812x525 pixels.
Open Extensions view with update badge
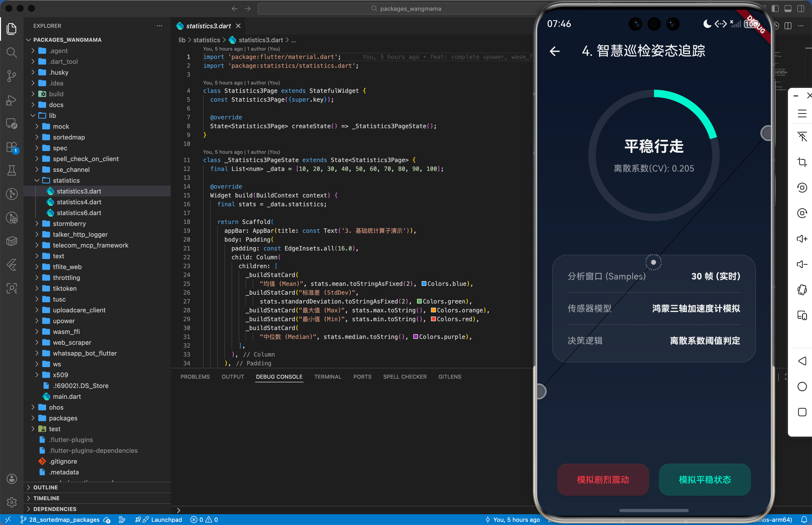(x=12, y=147)
